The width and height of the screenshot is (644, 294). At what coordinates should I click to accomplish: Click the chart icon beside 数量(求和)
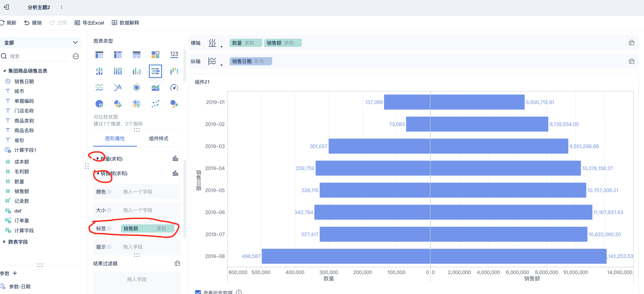coord(175,159)
